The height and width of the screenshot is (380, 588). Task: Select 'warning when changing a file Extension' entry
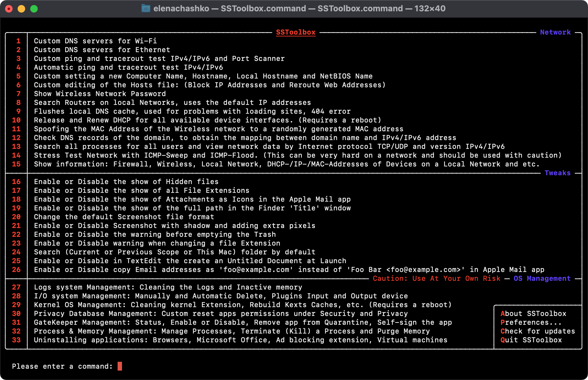[157, 243]
